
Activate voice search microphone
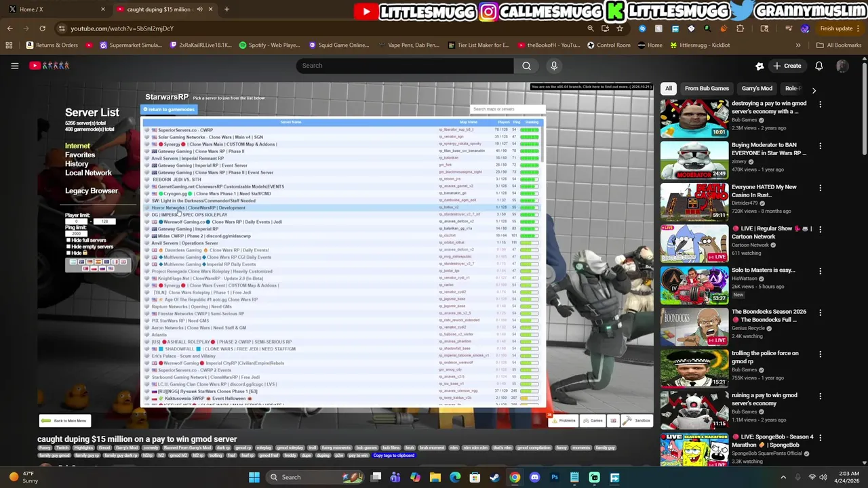(x=554, y=66)
